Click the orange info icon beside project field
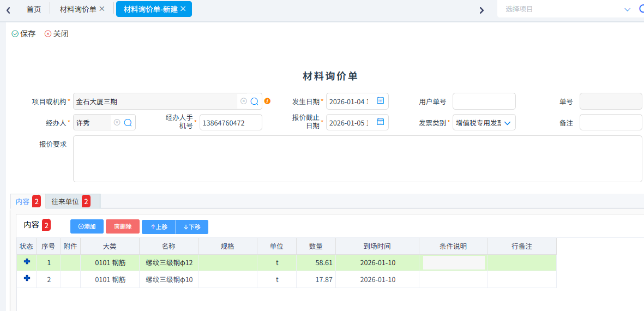 pos(267,101)
